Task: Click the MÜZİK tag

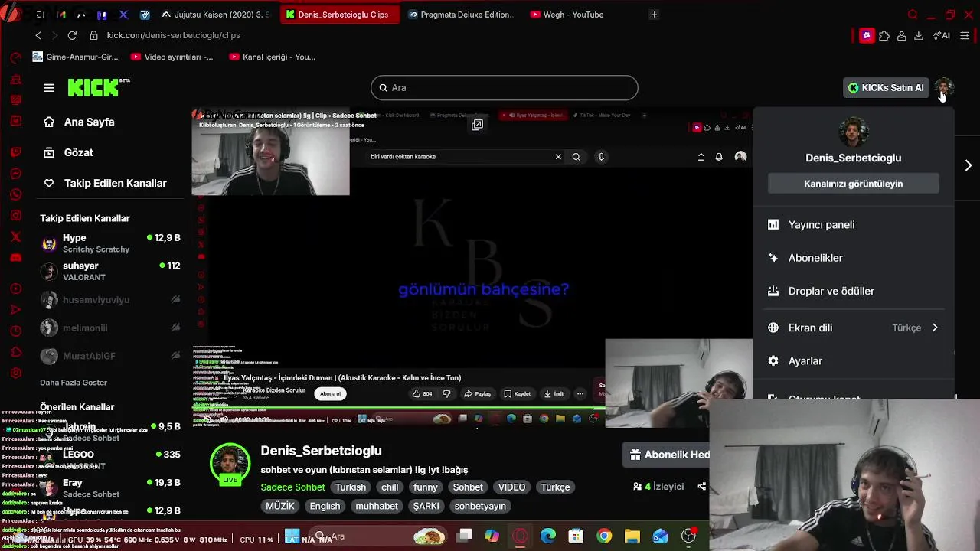Action: click(x=279, y=506)
